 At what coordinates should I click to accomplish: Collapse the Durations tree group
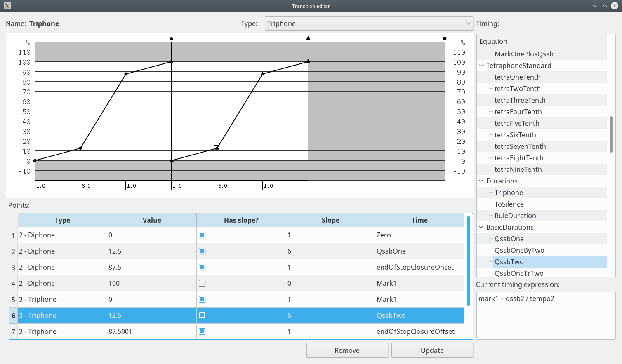pyautogui.click(x=481, y=181)
